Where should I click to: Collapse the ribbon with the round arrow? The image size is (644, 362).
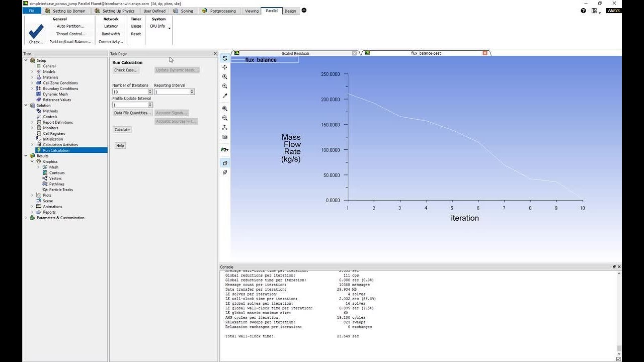303,11
